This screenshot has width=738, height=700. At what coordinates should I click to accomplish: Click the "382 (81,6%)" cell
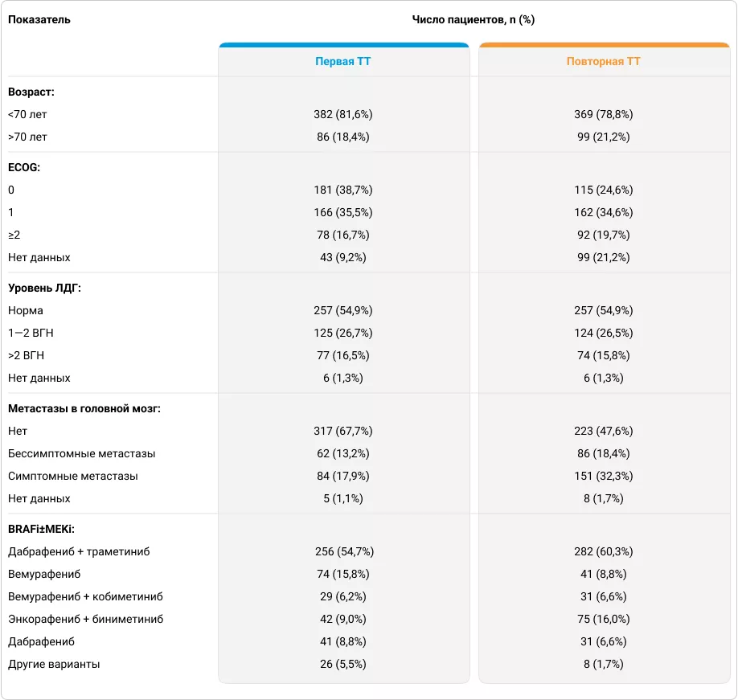343,115
